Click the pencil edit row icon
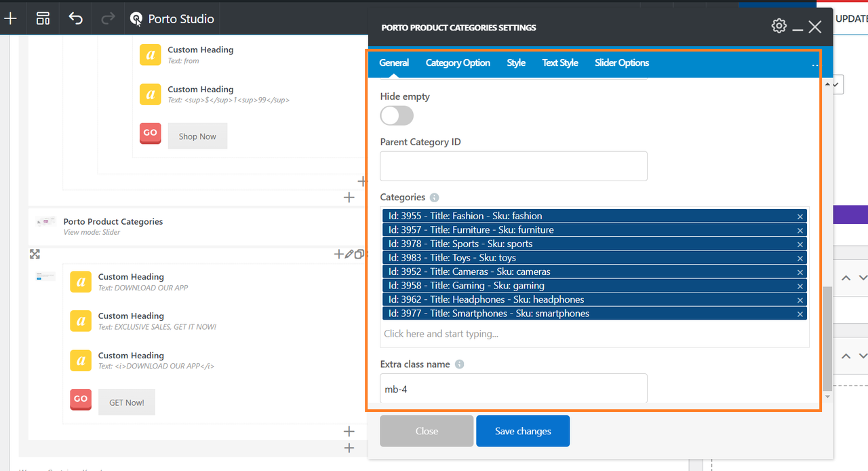The image size is (868, 471). 349,255
